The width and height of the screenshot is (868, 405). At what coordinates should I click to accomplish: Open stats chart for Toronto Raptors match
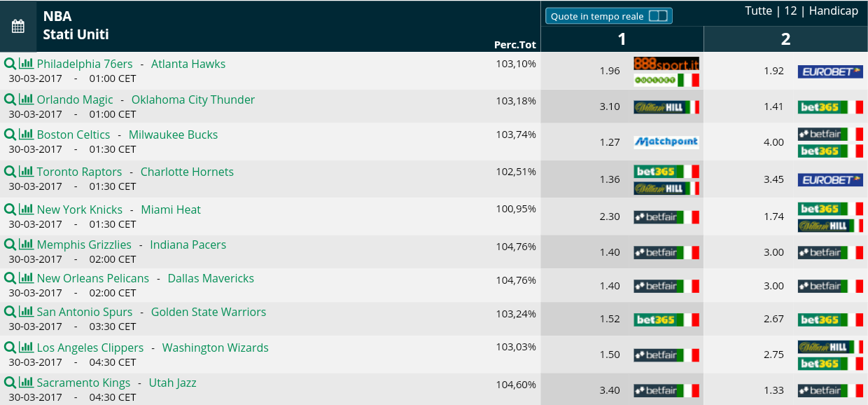click(x=26, y=171)
